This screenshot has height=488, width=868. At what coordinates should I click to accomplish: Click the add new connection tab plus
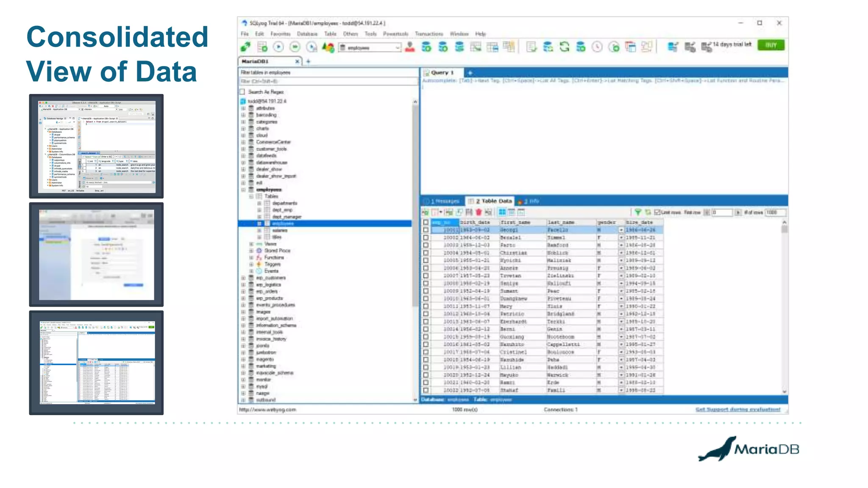pos(308,61)
